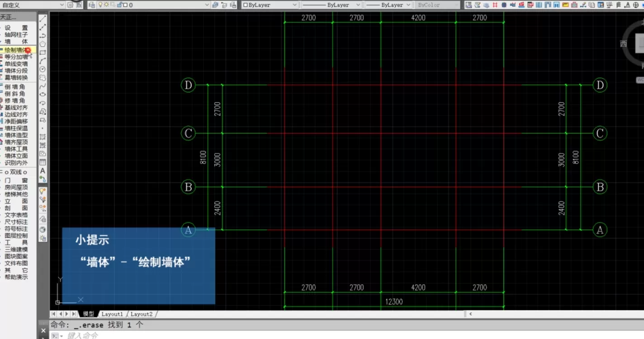The width and height of the screenshot is (644, 339).
Task: Click 墙齐屋顶 command
Action: point(16,142)
